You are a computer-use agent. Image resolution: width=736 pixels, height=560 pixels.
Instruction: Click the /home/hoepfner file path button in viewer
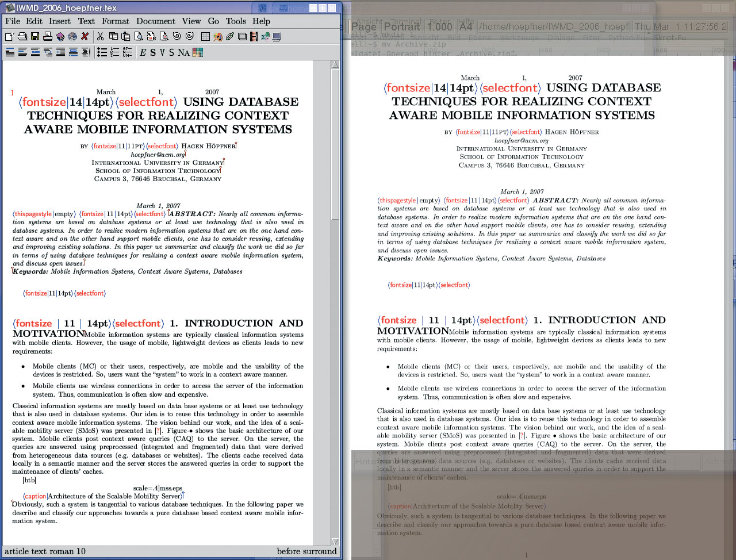pos(554,27)
